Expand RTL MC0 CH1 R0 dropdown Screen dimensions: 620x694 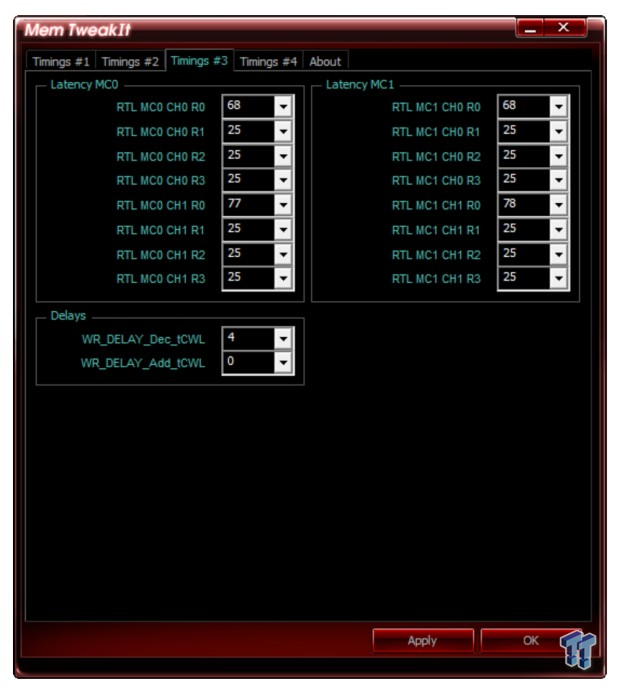(283, 205)
